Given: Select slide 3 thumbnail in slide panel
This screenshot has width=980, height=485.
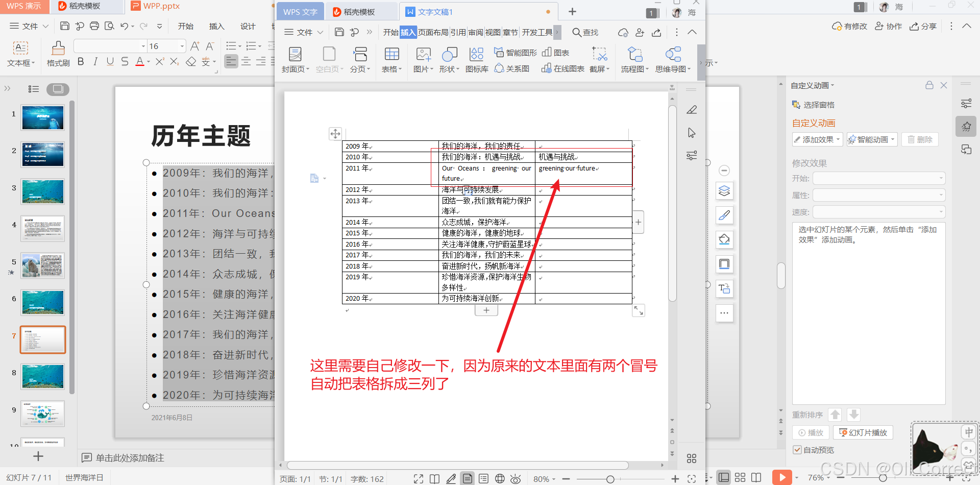Looking at the screenshot, I should (43, 191).
